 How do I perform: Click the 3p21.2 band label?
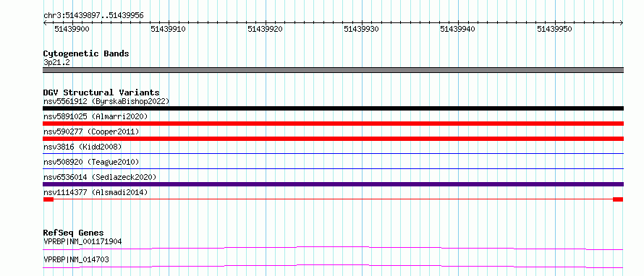57,62
